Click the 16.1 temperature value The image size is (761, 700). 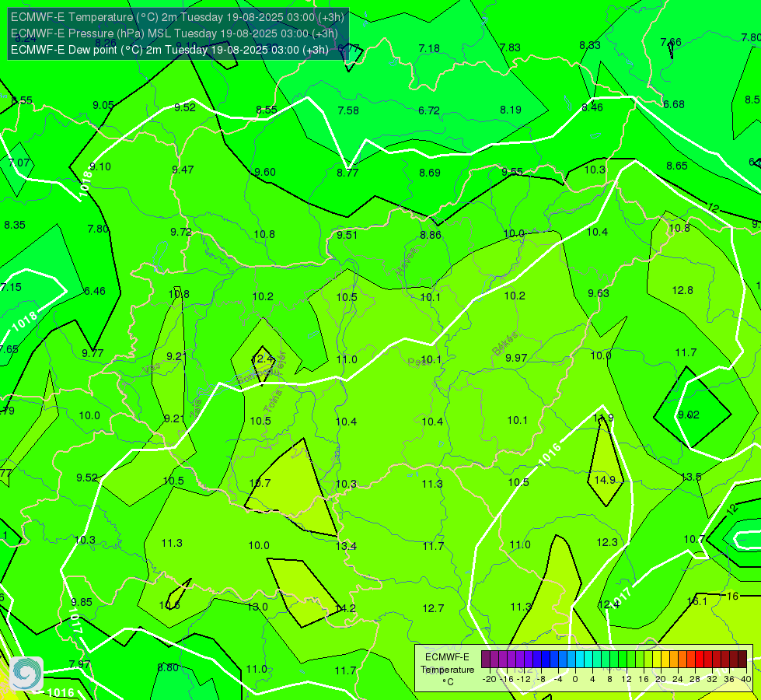[x=697, y=601]
